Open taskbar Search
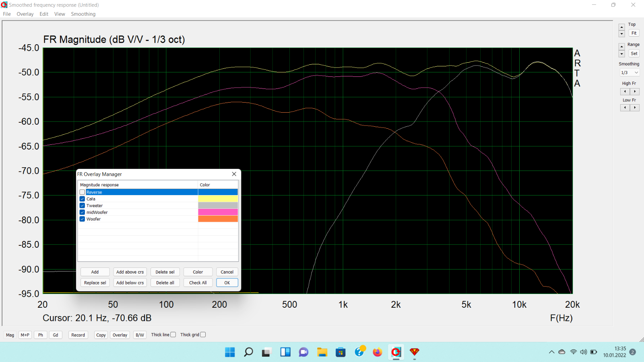The width and height of the screenshot is (644, 362). pyautogui.click(x=248, y=352)
